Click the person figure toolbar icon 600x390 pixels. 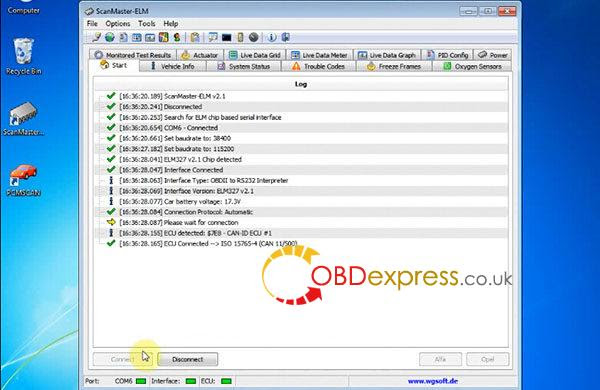click(177, 37)
